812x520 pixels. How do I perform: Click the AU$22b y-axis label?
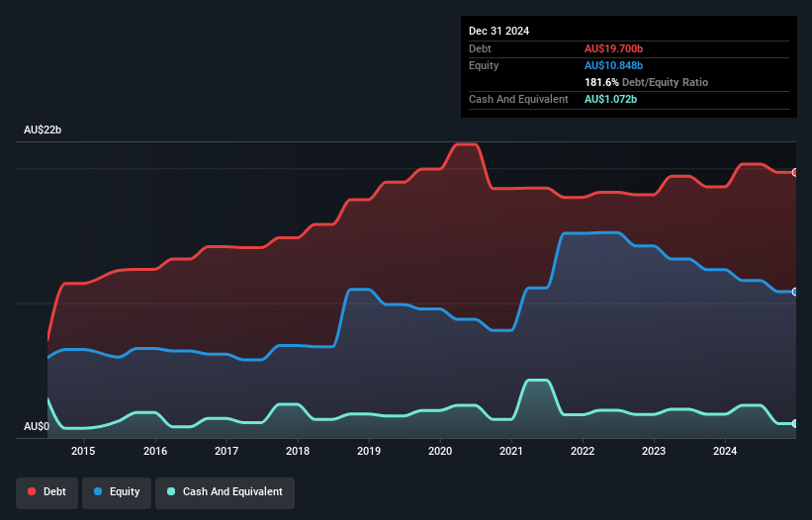coord(43,130)
